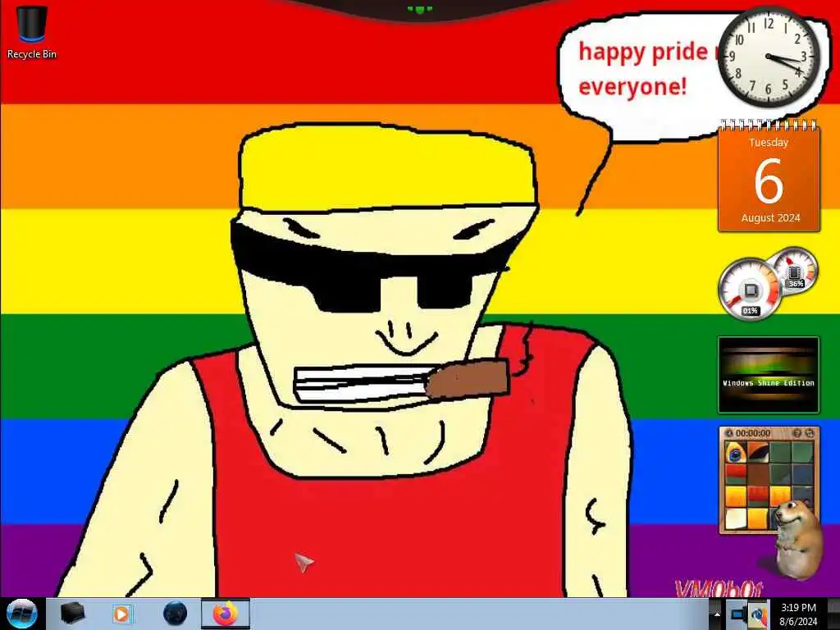This screenshot has width=840, height=630.
Task: Click the CPU meter gauge showing 01%
Action: pos(749,290)
